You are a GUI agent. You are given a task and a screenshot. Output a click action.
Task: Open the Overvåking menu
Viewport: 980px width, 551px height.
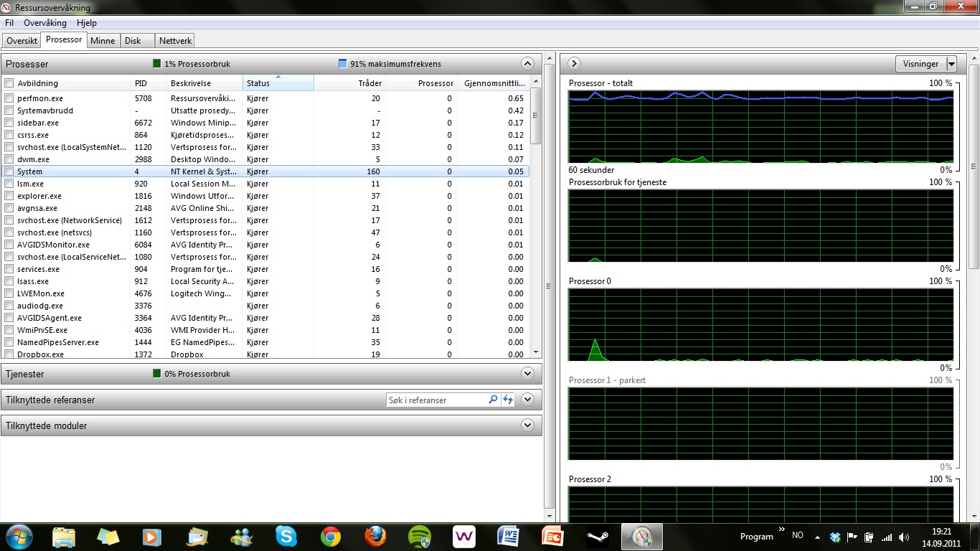(x=44, y=23)
